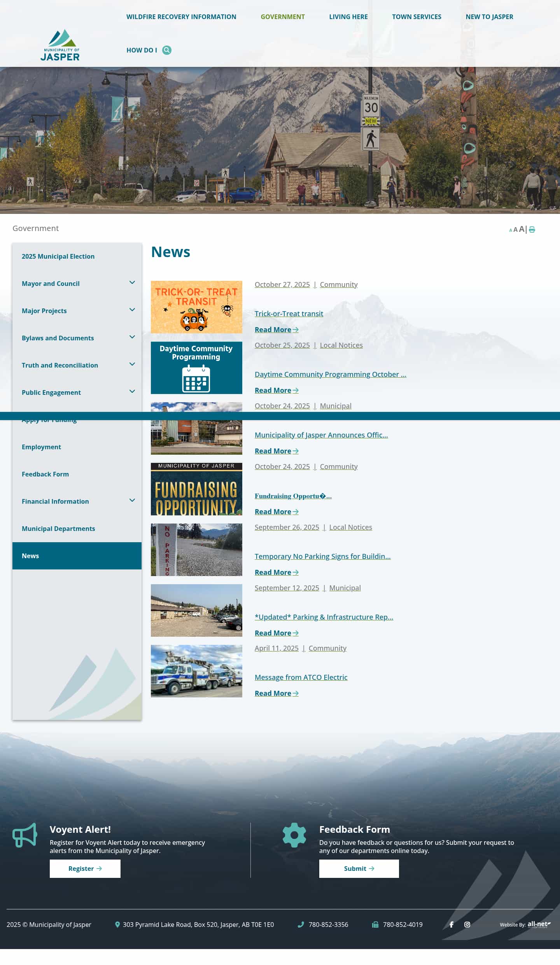
Task: Expand the Financial Information chevron
Action: (132, 500)
